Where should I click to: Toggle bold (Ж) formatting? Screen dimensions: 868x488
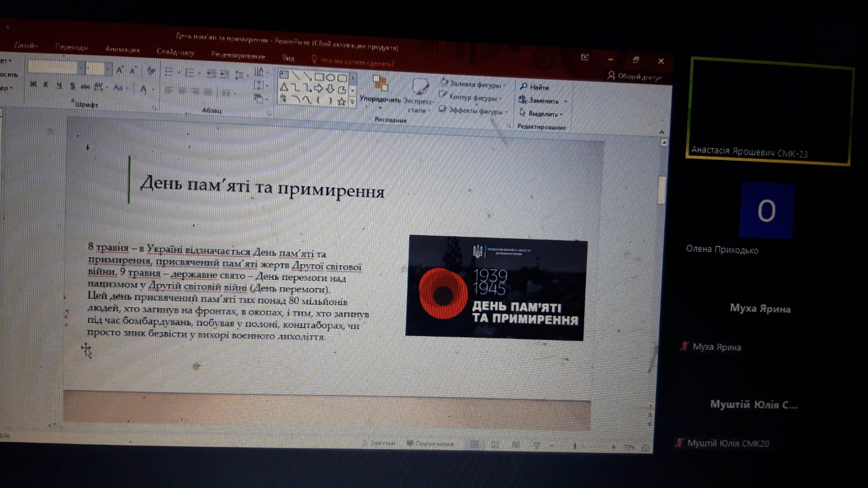pos(33,84)
